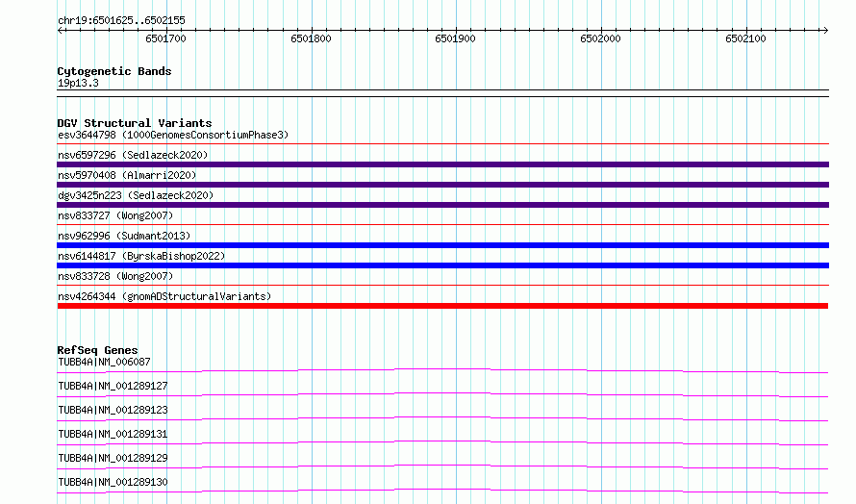This screenshot has height=504, width=856.
Task: Select the RefSeq Genes track title
Action: coord(97,350)
